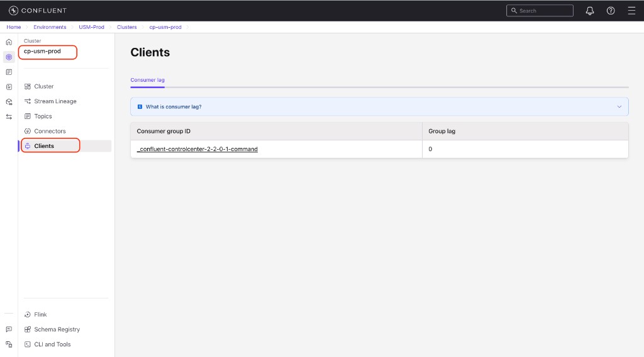Click into the Search field
This screenshot has height=357, width=644.
tap(544, 11)
